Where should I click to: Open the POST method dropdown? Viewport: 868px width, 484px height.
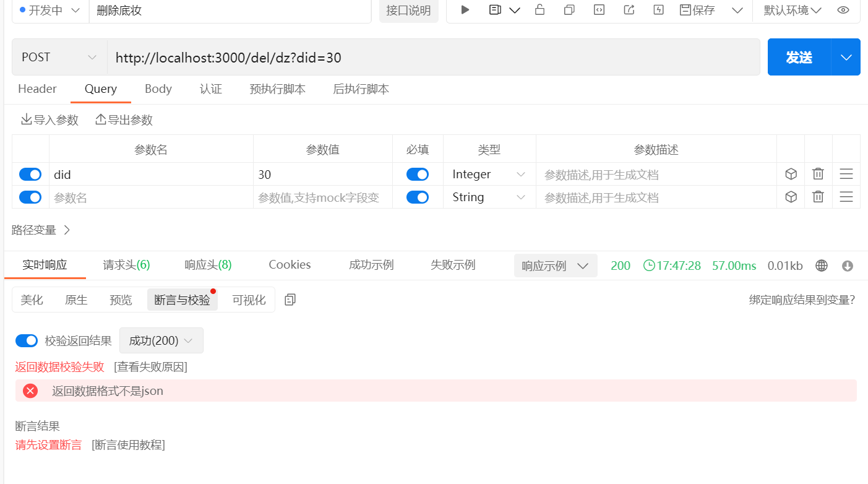tap(59, 57)
